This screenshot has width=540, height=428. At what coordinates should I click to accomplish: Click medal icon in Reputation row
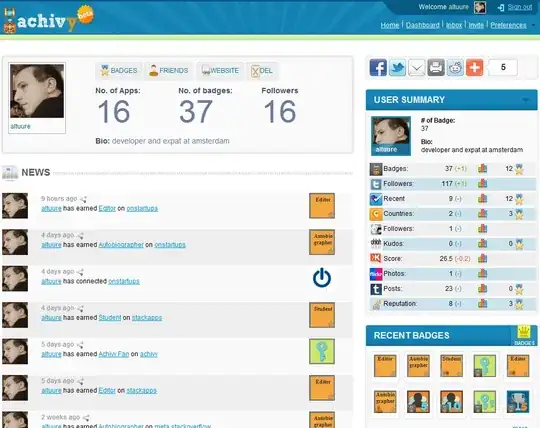519,304
